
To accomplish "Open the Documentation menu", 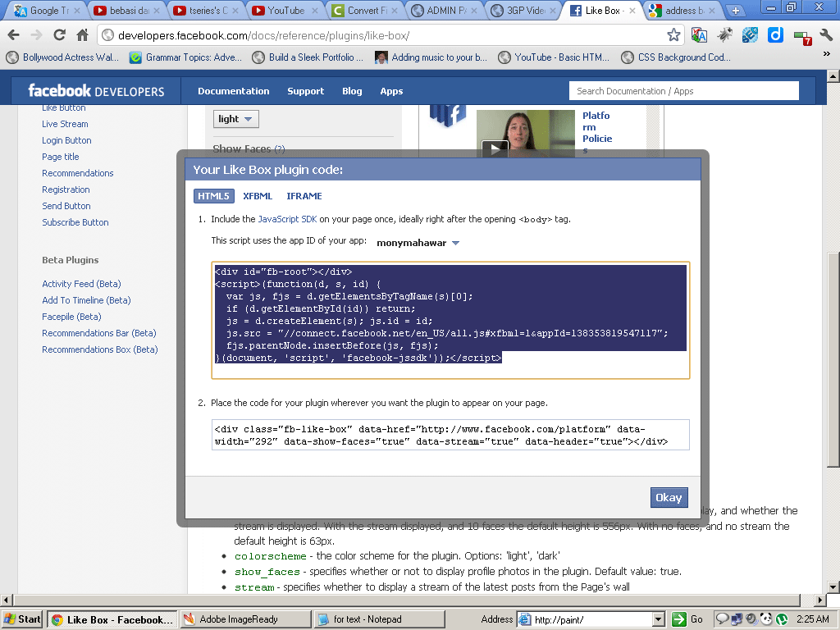I will pyautogui.click(x=234, y=91).
